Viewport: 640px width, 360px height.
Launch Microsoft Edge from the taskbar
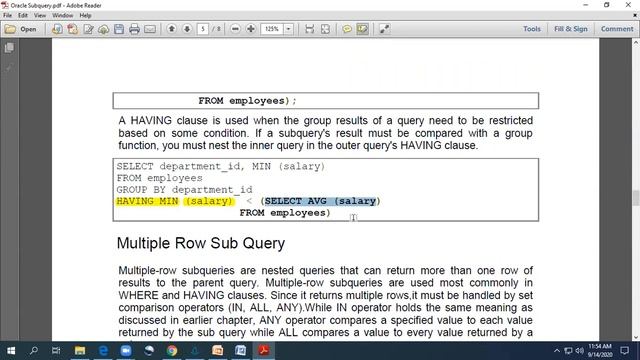(x=103, y=351)
